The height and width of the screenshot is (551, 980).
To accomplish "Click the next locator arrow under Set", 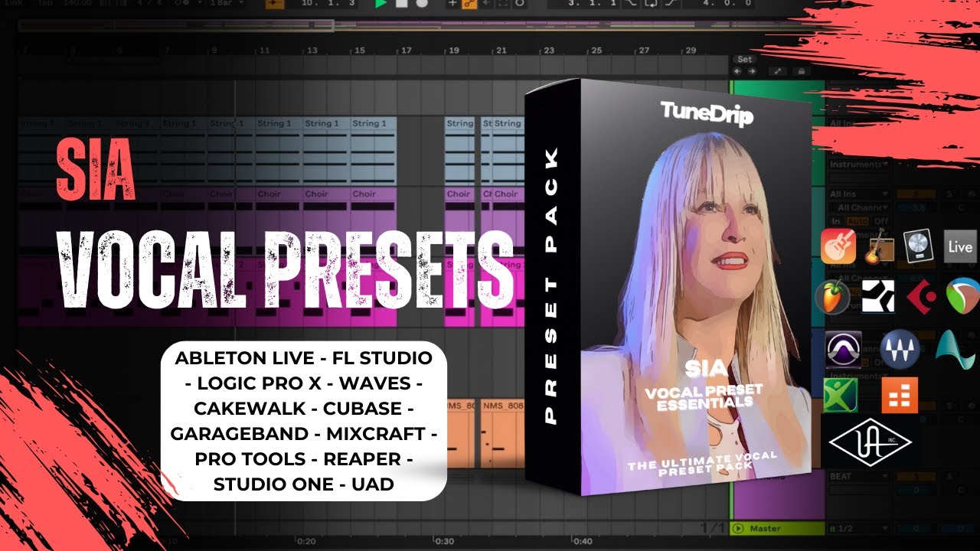I will [752, 71].
